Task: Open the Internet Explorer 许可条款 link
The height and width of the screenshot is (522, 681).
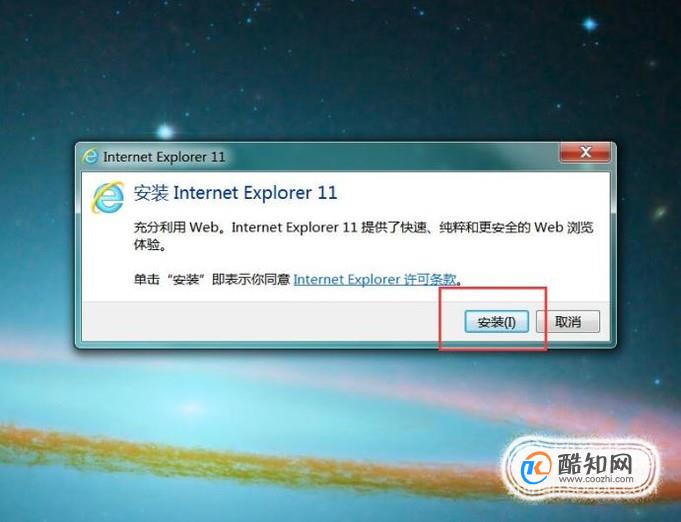Action: click(x=375, y=279)
